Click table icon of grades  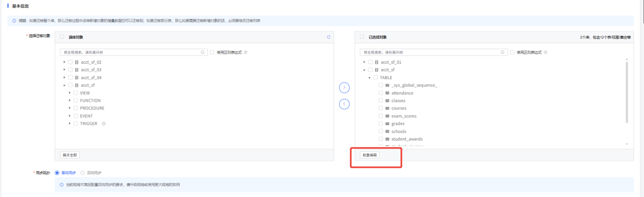(387, 124)
